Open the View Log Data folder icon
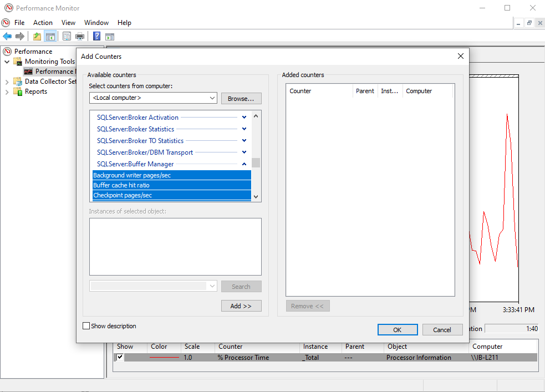Viewport: 545px width, 392px height. coord(37,36)
